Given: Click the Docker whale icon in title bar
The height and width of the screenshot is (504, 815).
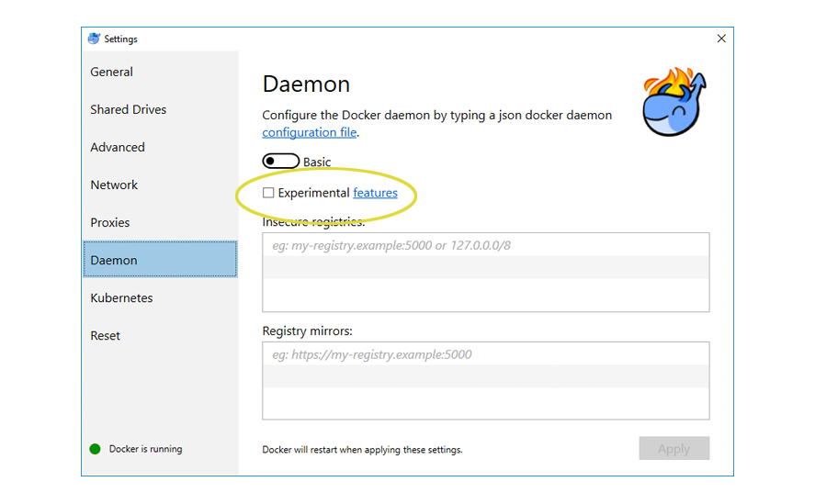Looking at the screenshot, I should 94,39.
